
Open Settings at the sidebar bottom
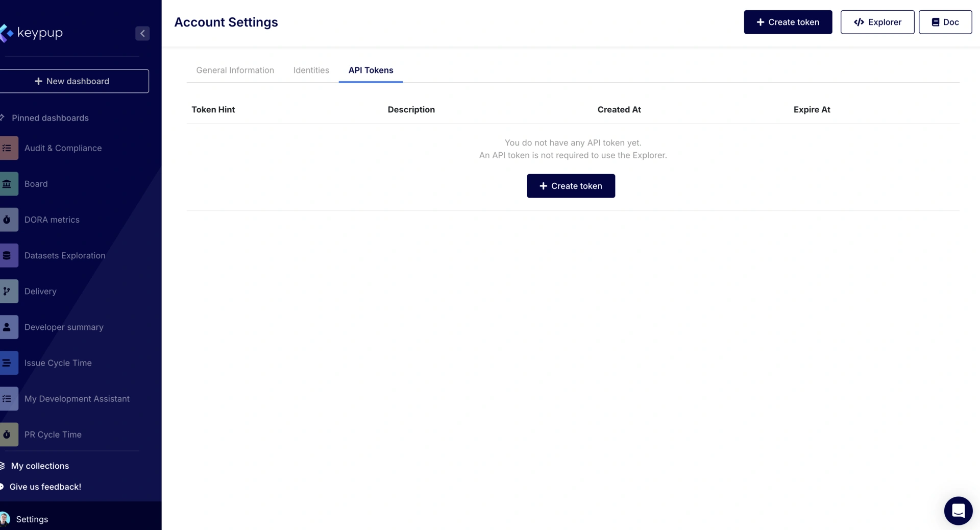[32, 519]
